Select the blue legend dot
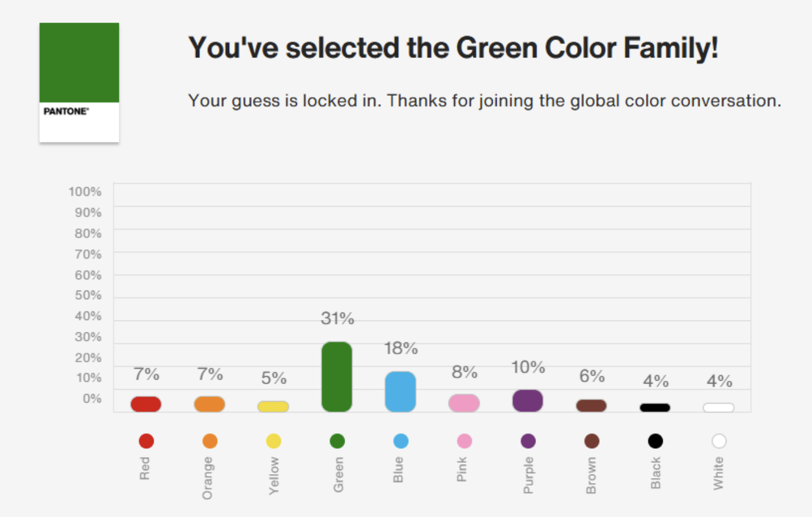812x517 pixels. pos(400,441)
